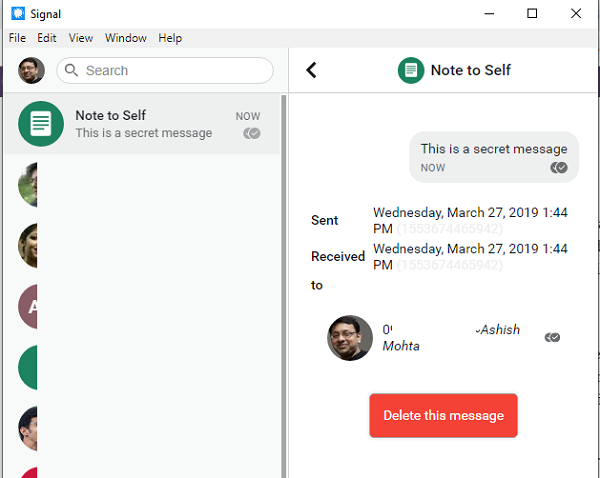
Task: Click inside the Search input field
Action: (x=170, y=71)
